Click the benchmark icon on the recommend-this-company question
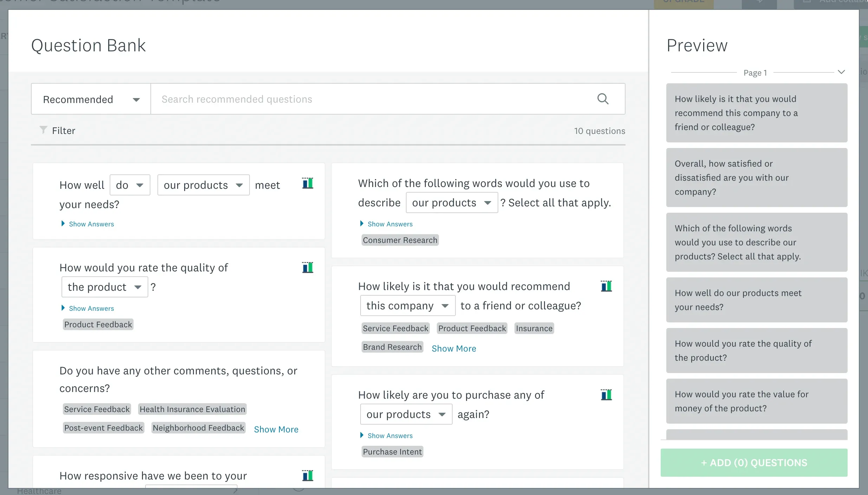This screenshot has height=495, width=868. [x=607, y=286]
